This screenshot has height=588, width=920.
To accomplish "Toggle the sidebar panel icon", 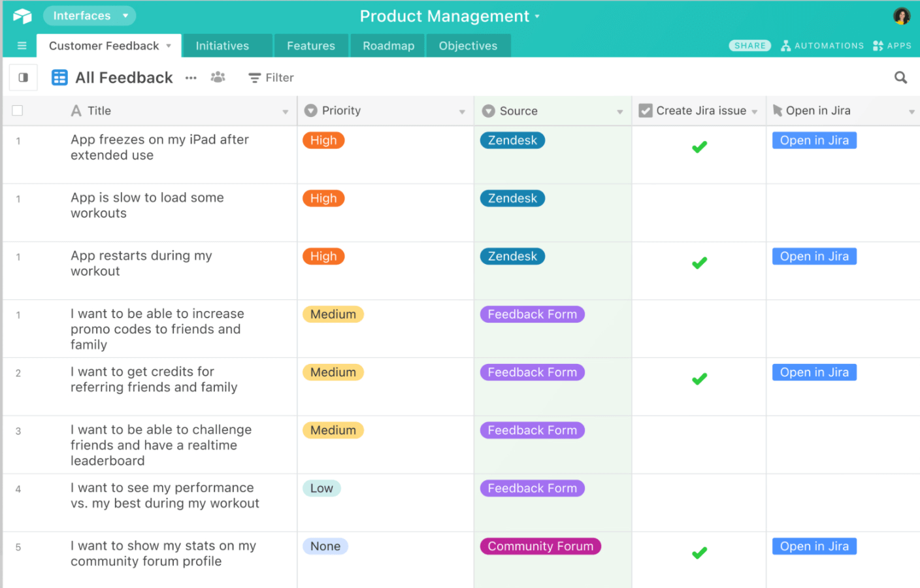I will click(24, 78).
